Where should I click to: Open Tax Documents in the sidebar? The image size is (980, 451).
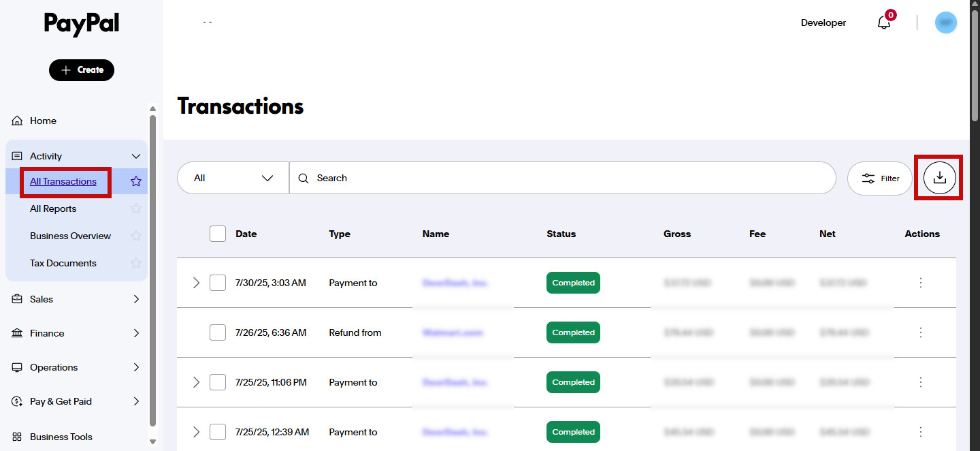point(63,263)
